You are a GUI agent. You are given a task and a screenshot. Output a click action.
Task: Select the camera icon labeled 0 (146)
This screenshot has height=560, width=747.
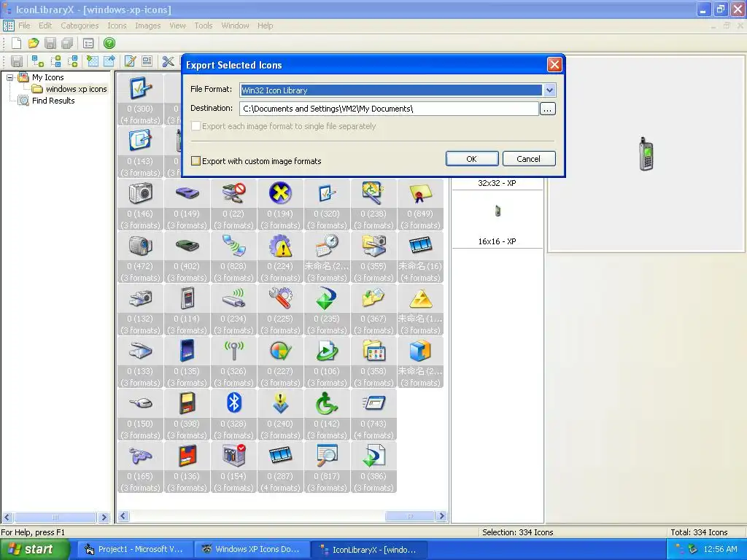point(141,205)
